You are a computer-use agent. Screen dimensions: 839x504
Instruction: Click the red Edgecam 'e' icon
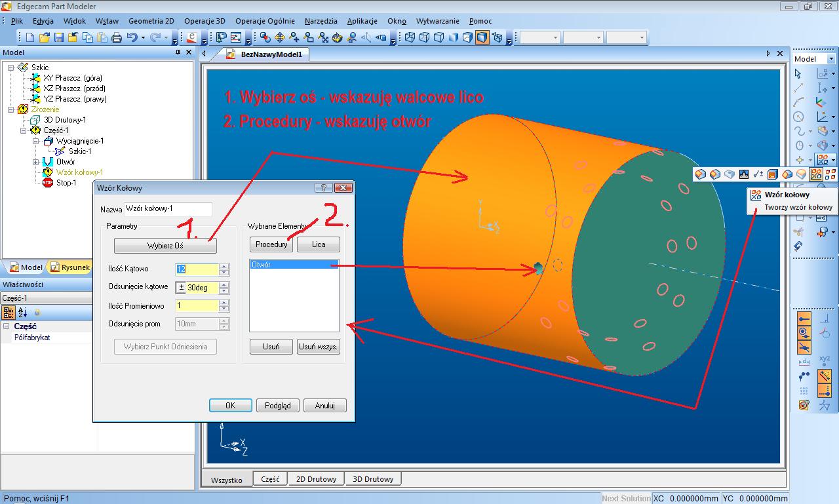pyautogui.click(x=192, y=37)
